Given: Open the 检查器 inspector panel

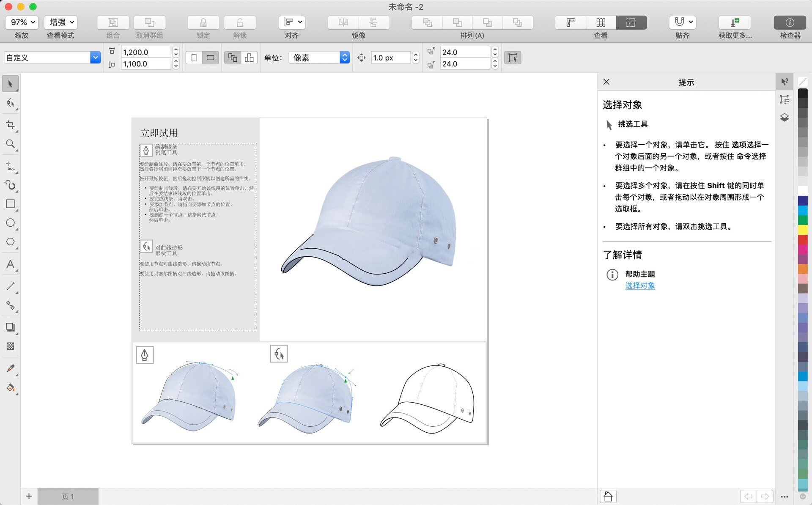Looking at the screenshot, I should 790,22.
